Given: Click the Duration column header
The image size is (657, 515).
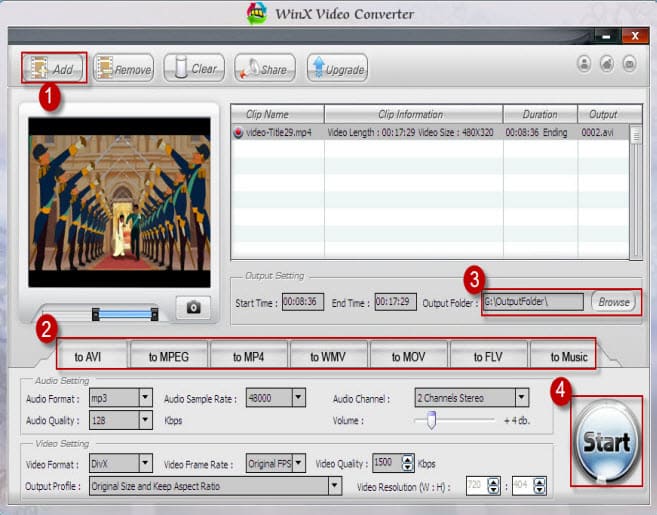Looking at the screenshot, I should coord(540,114).
